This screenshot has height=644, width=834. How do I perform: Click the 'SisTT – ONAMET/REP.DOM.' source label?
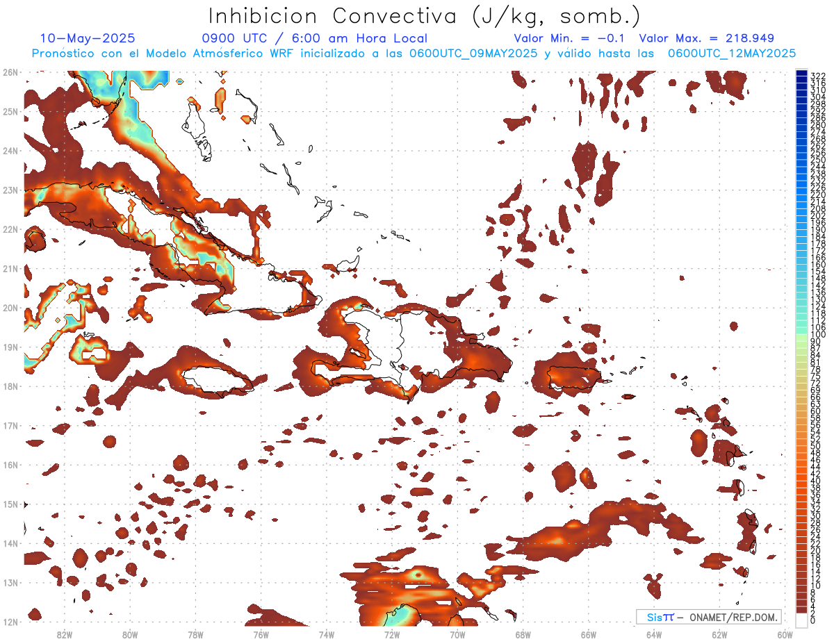pyautogui.click(x=708, y=617)
